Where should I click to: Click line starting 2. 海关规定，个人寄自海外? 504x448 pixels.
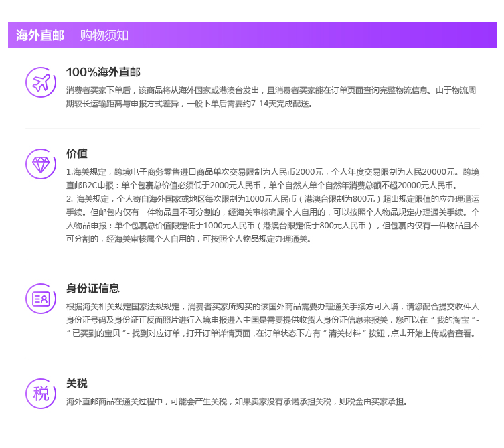click(272, 199)
